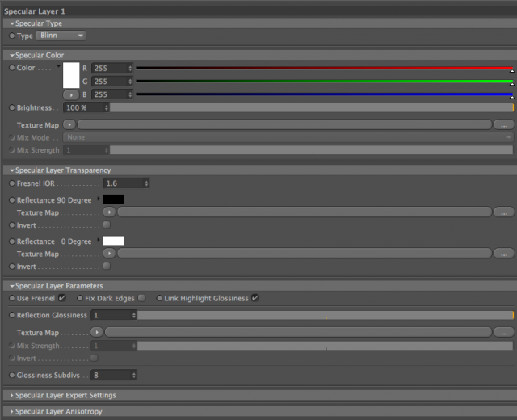Expand Specular Layer Anisotropy section
The width and height of the screenshot is (517, 420).
(x=12, y=411)
